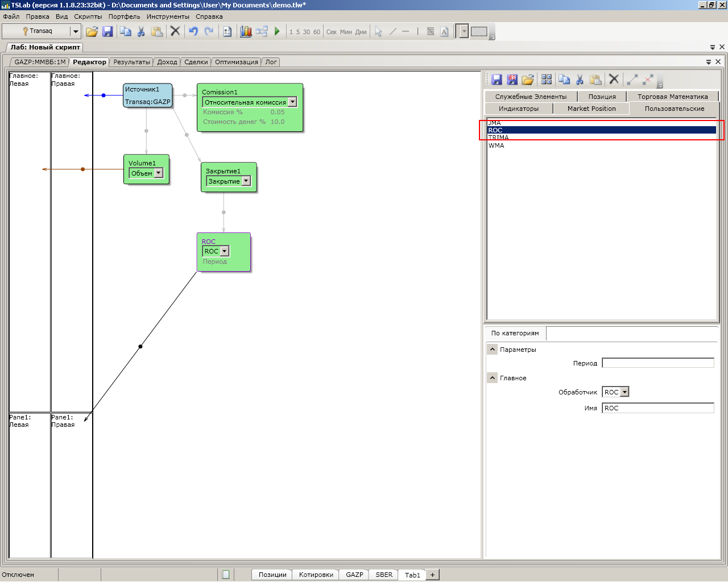The image size is (728, 582).
Task: Open the Индикаторы category tab
Action: pos(518,109)
